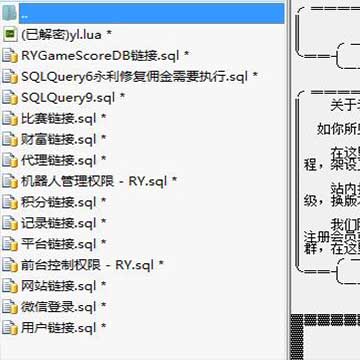Click the icon next to 微信登录.sql
This screenshot has width=360, height=360.
coord(10,307)
